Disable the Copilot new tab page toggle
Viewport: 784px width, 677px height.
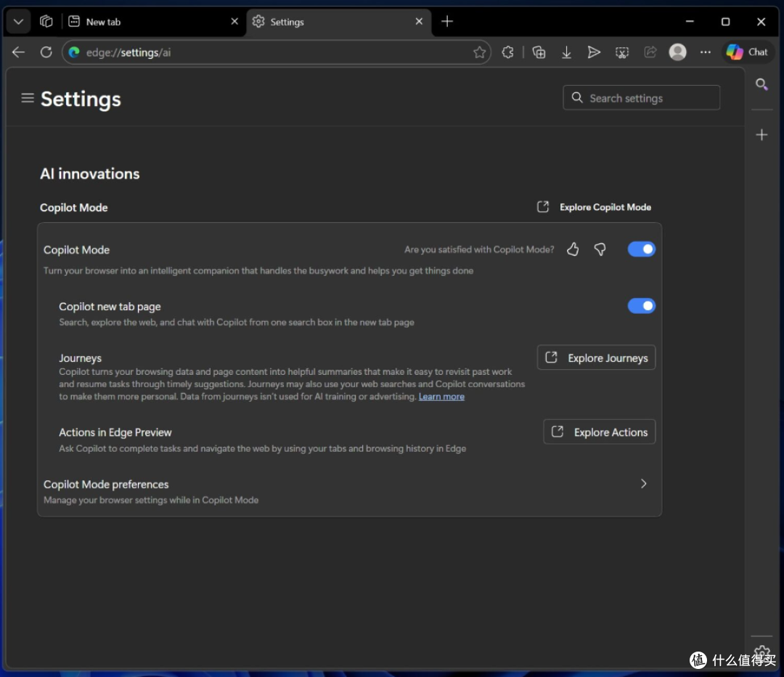641,306
